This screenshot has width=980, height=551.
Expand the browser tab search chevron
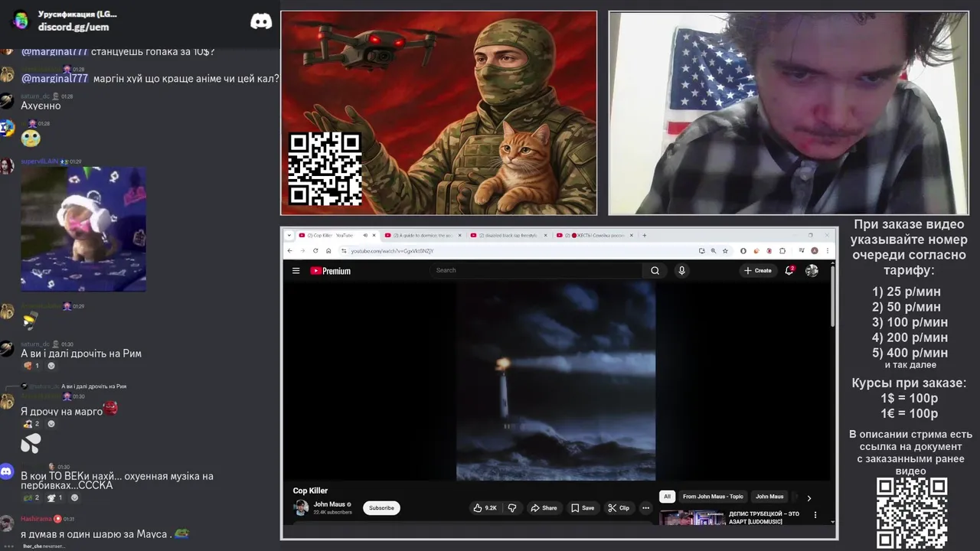[289, 236]
